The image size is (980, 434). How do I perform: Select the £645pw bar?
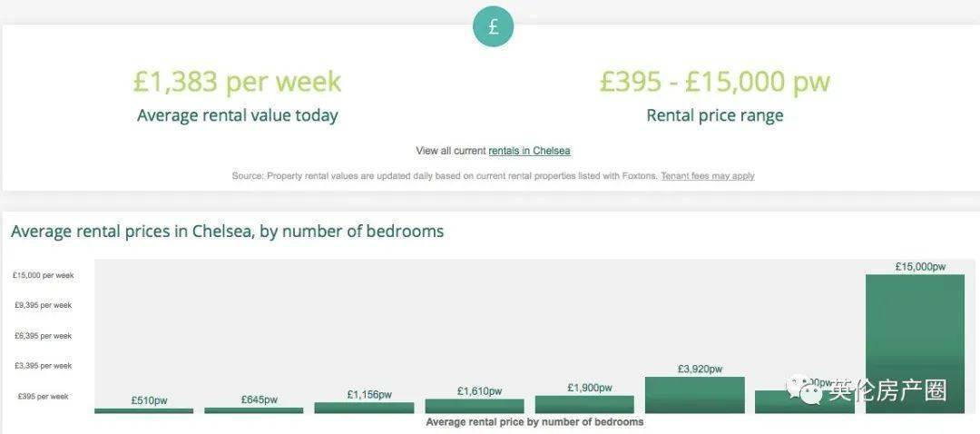tap(254, 410)
